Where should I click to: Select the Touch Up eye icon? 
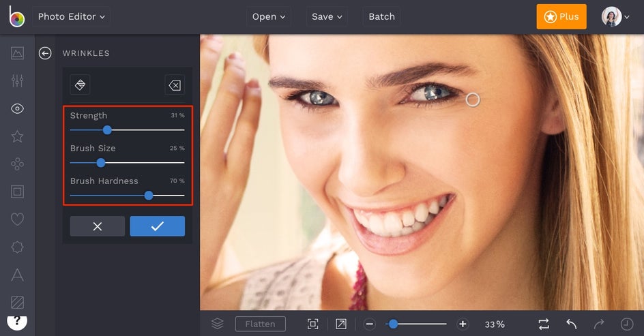(x=17, y=108)
